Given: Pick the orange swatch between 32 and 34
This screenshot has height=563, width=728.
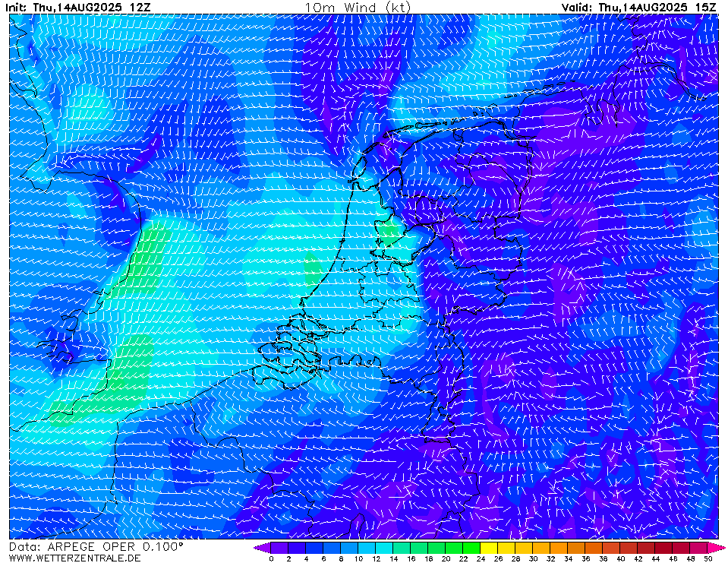Looking at the screenshot, I should (559, 548).
